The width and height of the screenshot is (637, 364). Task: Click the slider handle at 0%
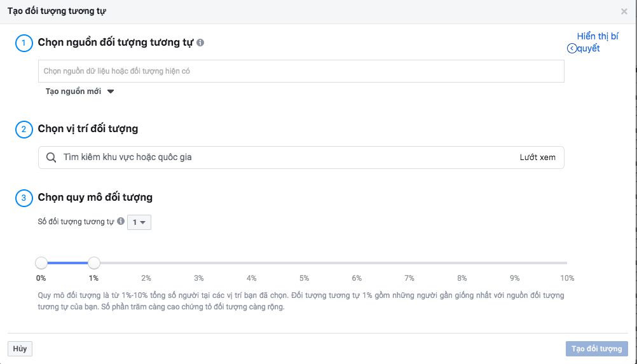[x=41, y=263]
